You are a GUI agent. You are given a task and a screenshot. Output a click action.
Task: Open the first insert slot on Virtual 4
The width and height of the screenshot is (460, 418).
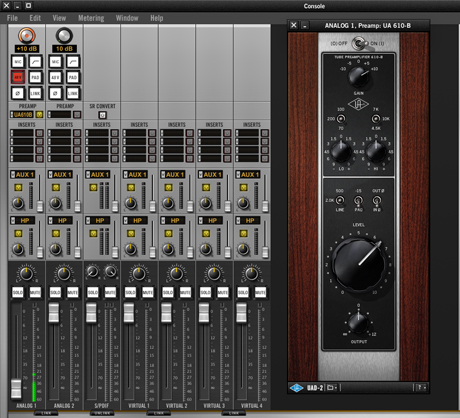click(248, 133)
